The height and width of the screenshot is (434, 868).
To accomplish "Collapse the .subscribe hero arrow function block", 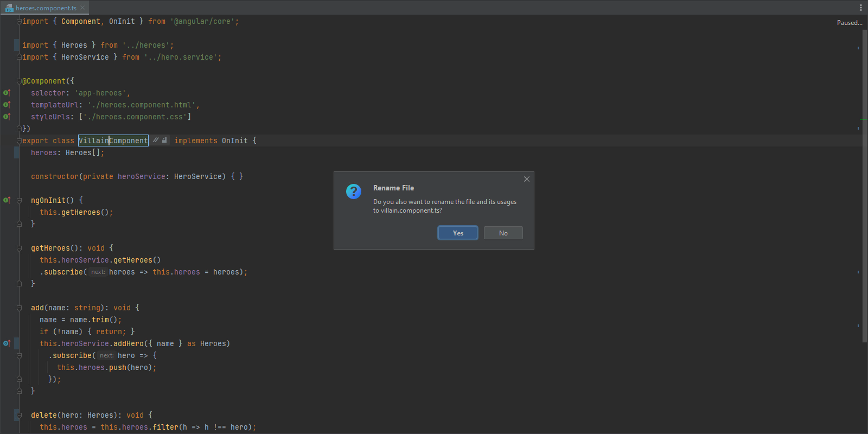I will pyautogui.click(x=19, y=355).
